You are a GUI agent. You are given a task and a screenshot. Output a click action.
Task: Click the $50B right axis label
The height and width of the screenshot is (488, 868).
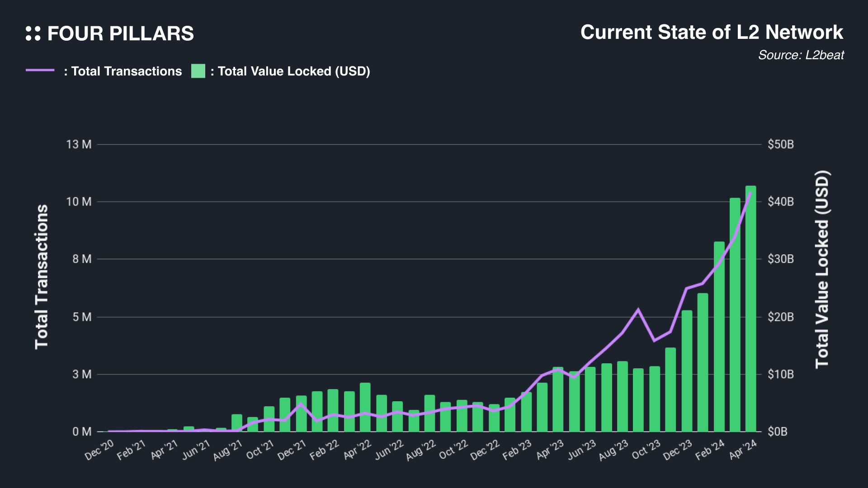[x=781, y=145]
